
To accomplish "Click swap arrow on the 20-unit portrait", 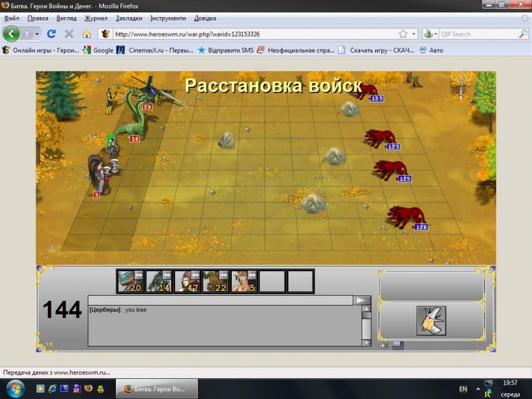I will coord(138,275).
